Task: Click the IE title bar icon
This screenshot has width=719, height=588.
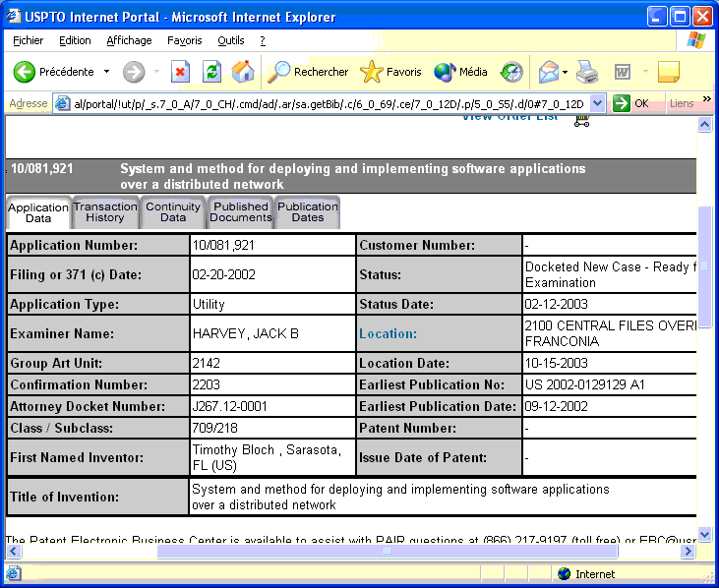Action: (x=14, y=17)
